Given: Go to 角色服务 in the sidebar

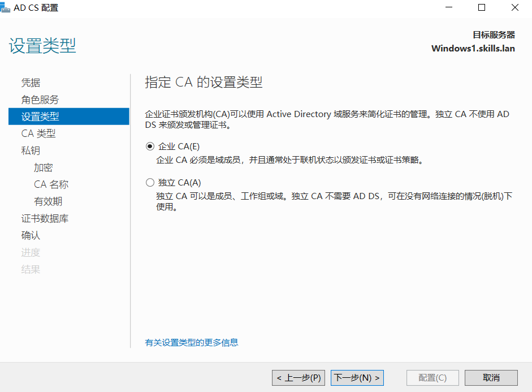Looking at the screenshot, I should point(40,100).
